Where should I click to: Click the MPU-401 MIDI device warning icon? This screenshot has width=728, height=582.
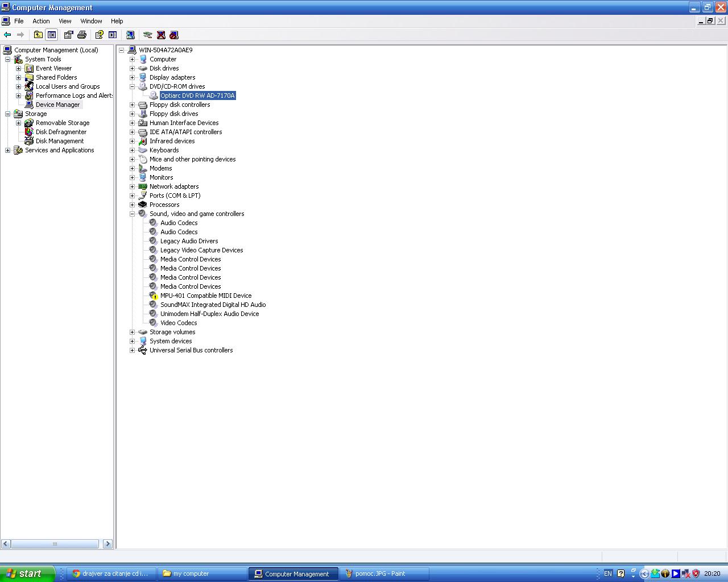154,296
